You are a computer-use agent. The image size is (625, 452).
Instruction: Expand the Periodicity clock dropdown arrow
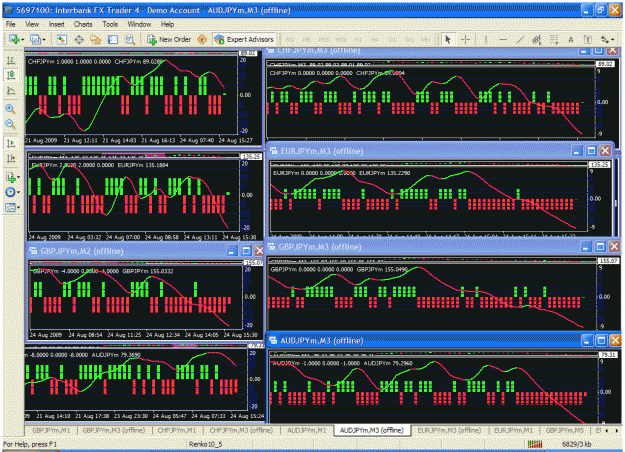pyautogui.click(x=18, y=193)
